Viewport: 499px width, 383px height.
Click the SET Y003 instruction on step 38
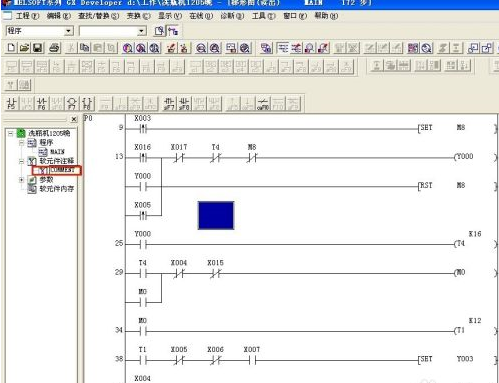[446, 359]
